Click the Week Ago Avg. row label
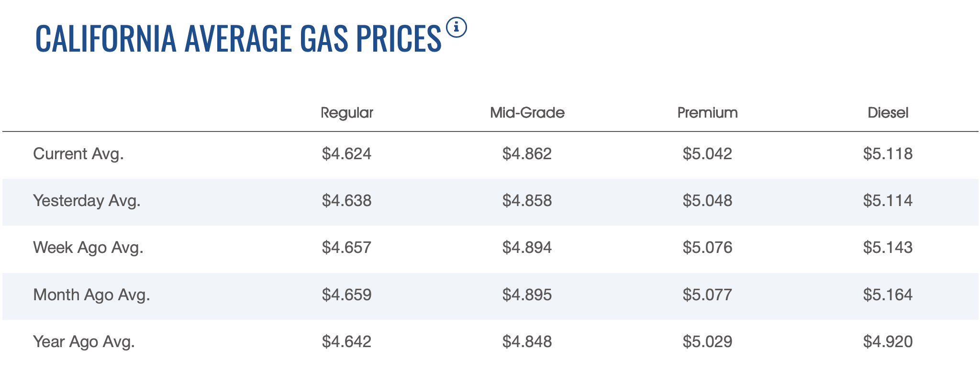 88,248
